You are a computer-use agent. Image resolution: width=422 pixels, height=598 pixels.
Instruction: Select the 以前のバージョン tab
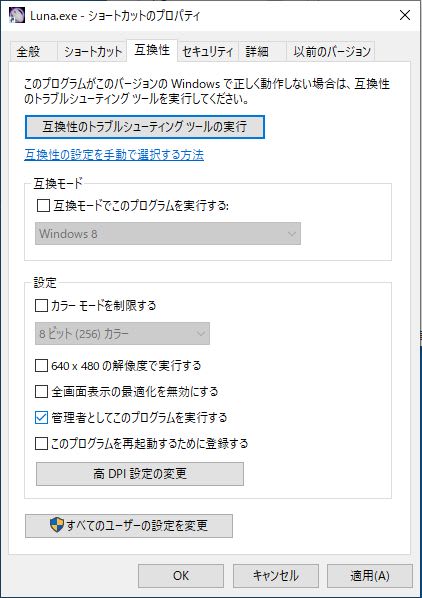pos(331,51)
